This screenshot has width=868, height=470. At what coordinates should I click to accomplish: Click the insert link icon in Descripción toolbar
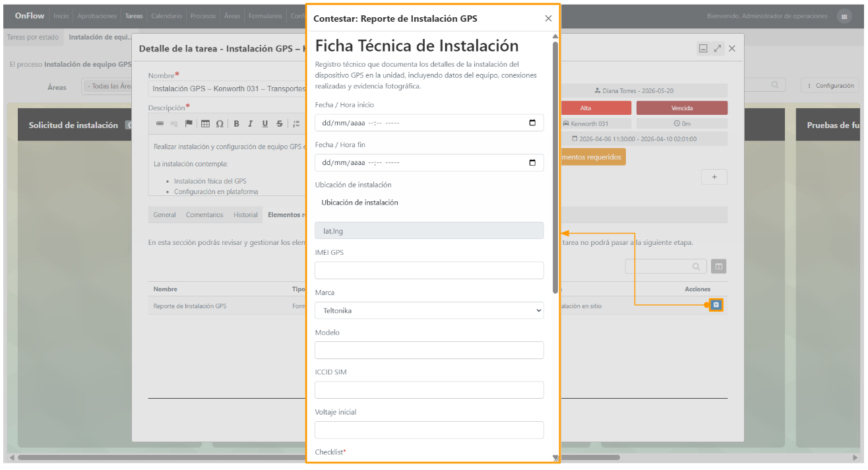[160, 123]
